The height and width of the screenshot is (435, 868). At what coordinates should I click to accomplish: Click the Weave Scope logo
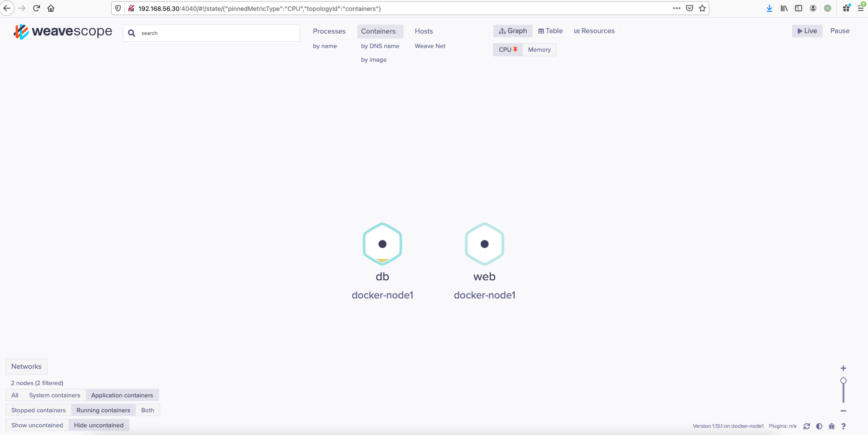(x=63, y=31)
